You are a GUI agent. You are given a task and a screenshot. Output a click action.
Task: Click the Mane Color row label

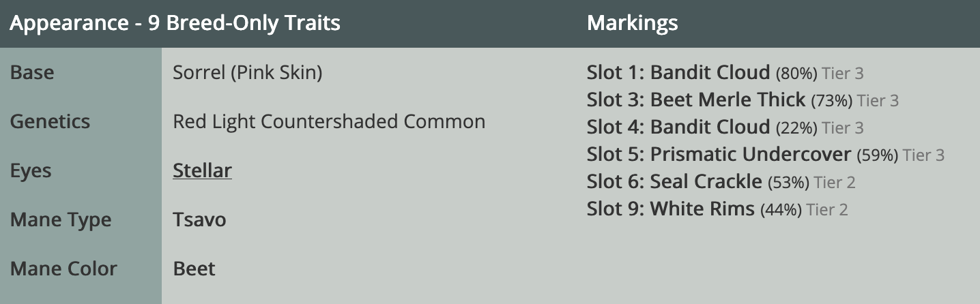click(63, 269)
